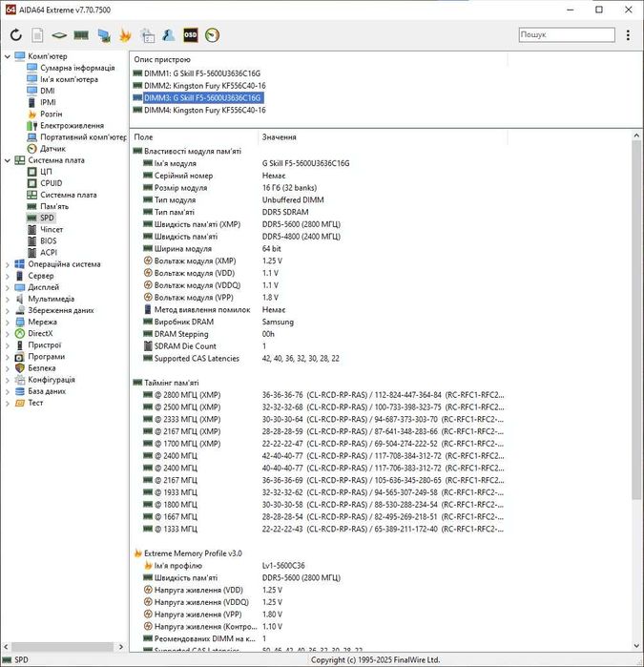Open the audit manager toolbar icon

(148, 35)
